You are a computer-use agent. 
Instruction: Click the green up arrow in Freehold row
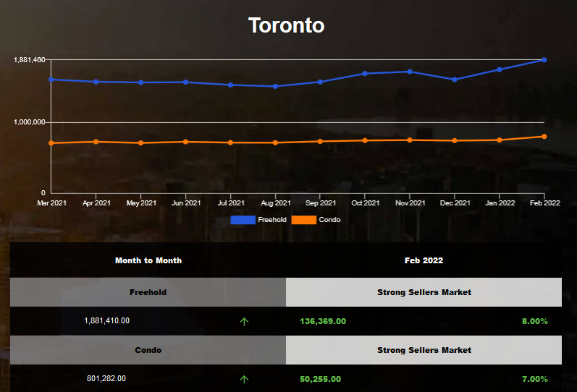pos(243,321)
